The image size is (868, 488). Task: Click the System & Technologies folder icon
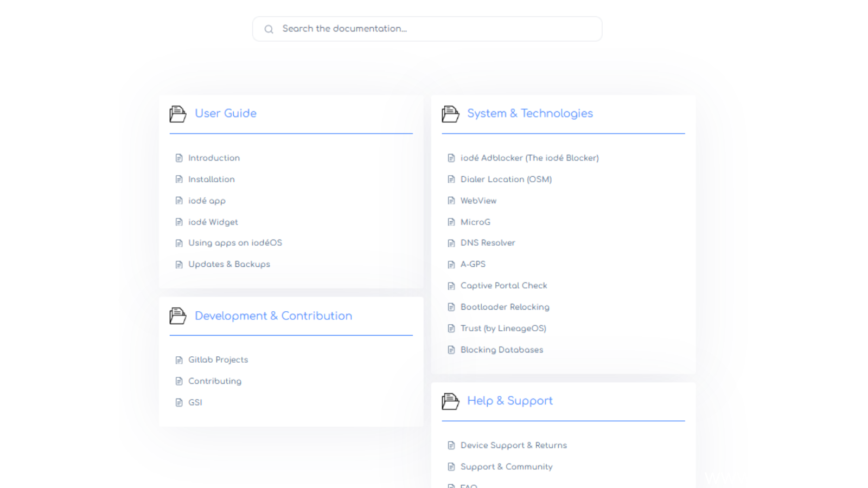tap(450, 114)
